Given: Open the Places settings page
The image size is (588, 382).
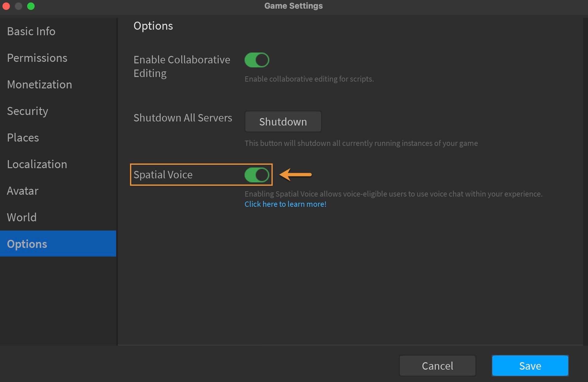Looking at the screenshot, I should click(x=23, y=138).
